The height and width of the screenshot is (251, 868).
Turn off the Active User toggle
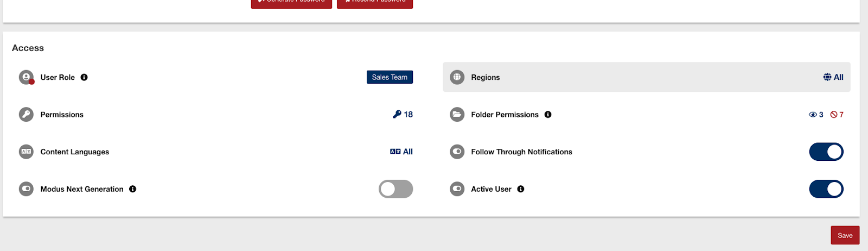[x=826, y=189]
